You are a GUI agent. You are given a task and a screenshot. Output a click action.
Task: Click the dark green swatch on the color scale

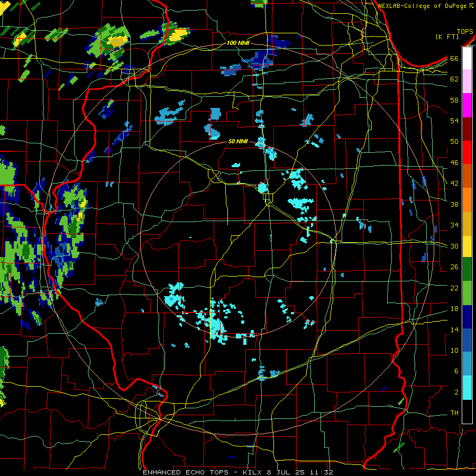click(467, 269)
